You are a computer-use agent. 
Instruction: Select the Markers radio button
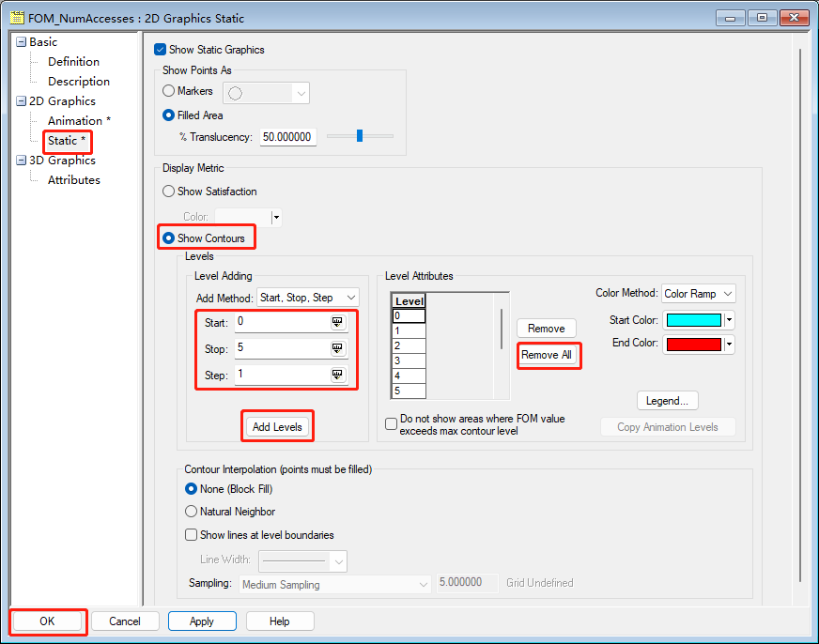[169, 91]
